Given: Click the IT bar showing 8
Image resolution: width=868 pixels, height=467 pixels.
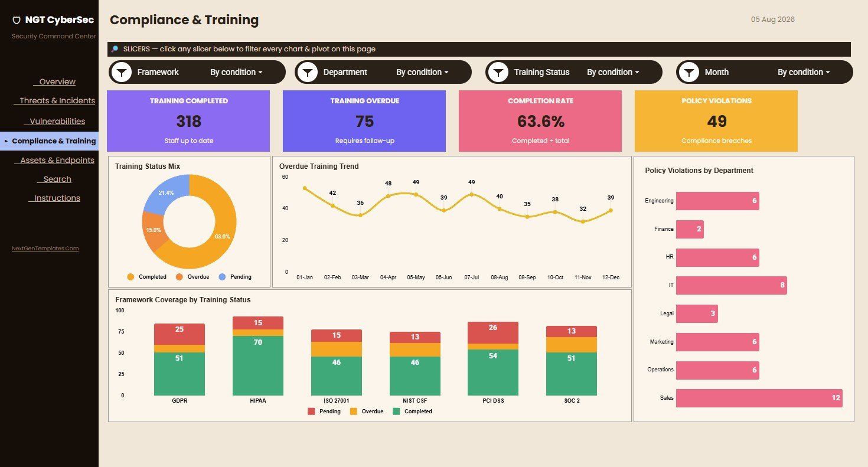Looking at the screenshot, I should (731, 285).
